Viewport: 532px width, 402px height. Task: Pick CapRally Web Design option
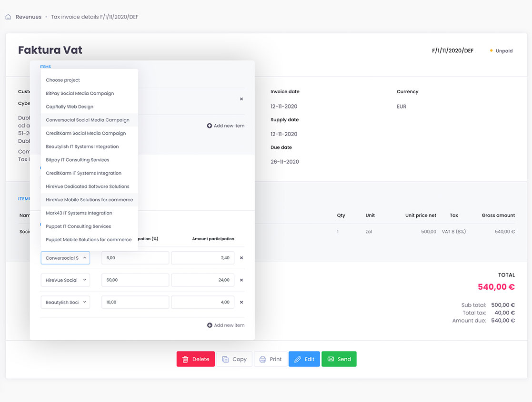(x=89, y=107)
